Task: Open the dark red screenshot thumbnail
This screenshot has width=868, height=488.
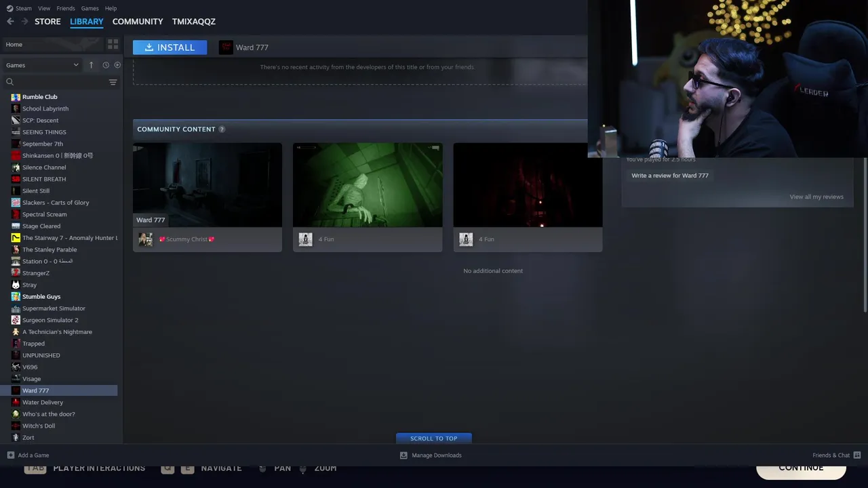Action: [x=528, y=185]
